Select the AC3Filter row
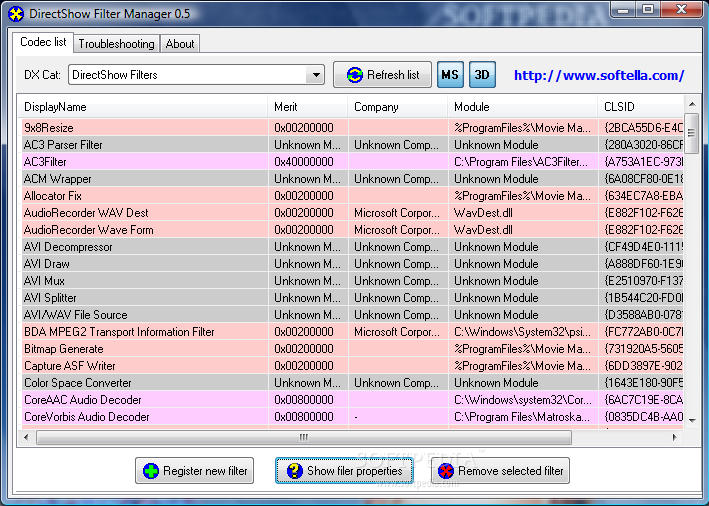Viewport: 709px width, 506px height. [352, 162]
